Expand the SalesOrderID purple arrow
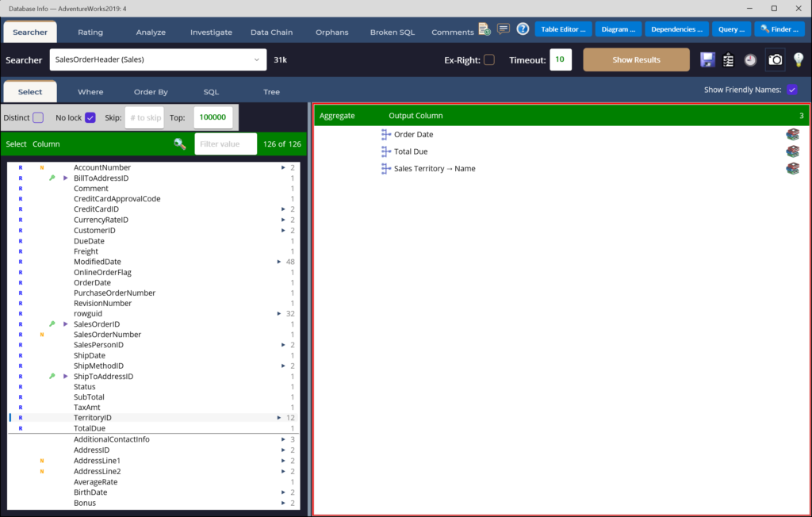The image size is (812, 517). pos(65,324)
